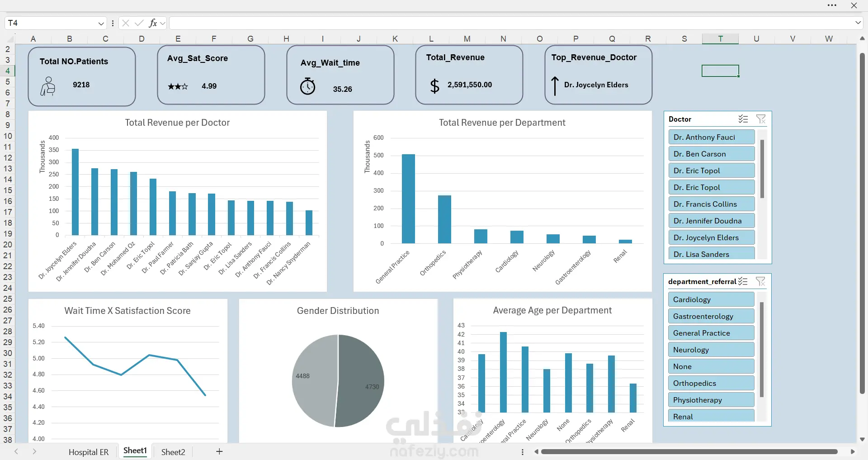
Task: Select None in department_referral slicer
Action: click(x=711, y=366)
